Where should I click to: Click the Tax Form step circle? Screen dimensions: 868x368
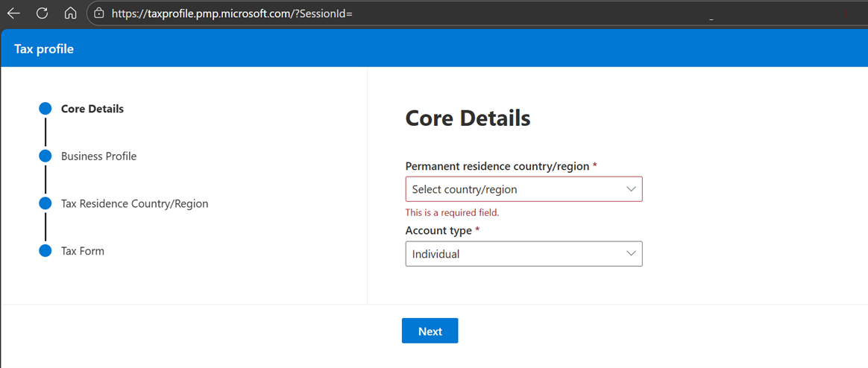tap(45, 251)
